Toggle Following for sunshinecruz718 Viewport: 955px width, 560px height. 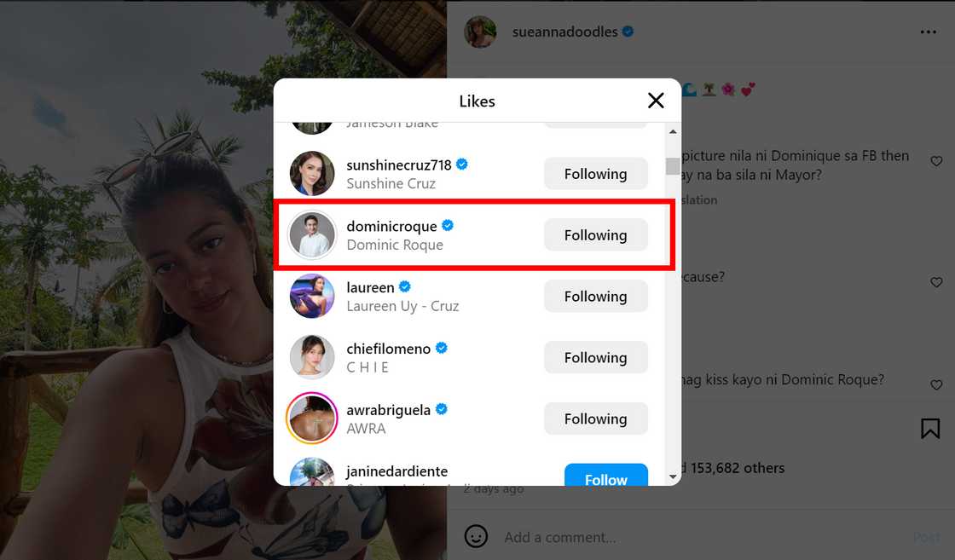click(595, 174)
